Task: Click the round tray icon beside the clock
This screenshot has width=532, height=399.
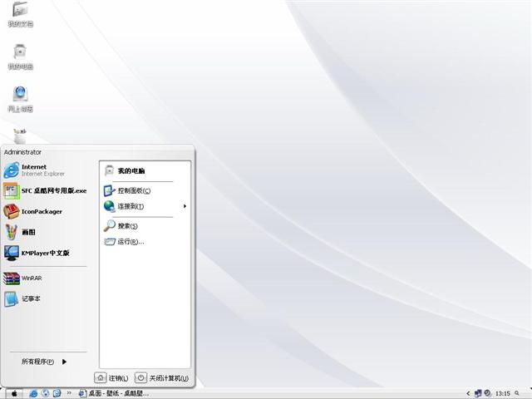Action: pyautogui.click(x=487, y=393)
